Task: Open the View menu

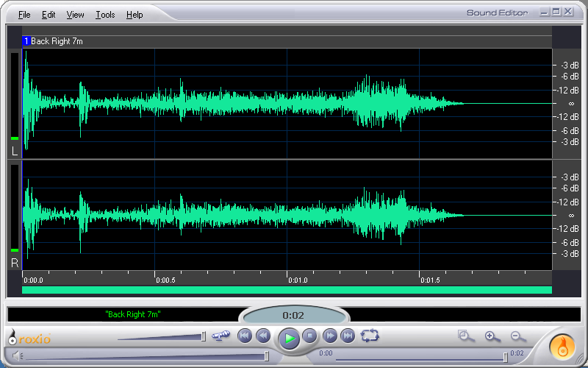Action: point(75,15)
